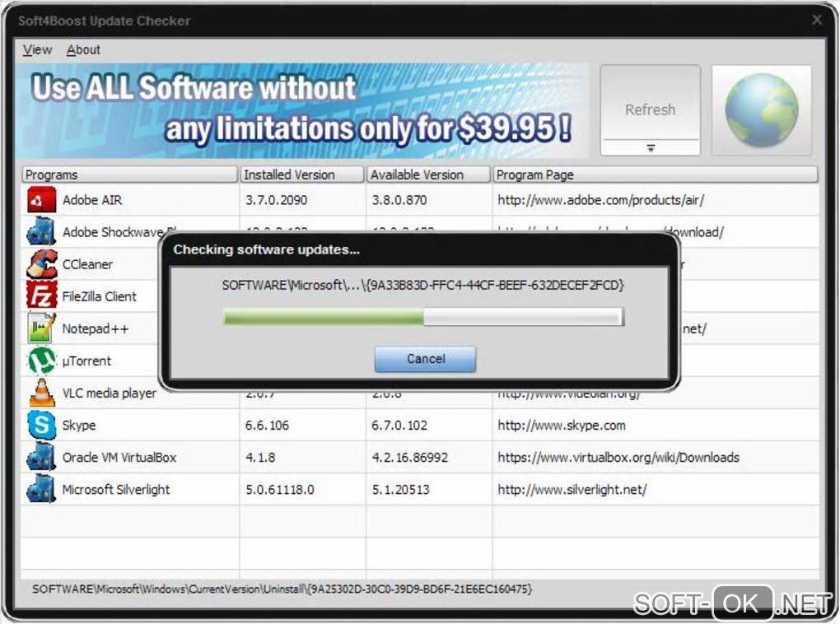Click the Adobe AIR program icon

pyautogui.click(x=41, y=200)
